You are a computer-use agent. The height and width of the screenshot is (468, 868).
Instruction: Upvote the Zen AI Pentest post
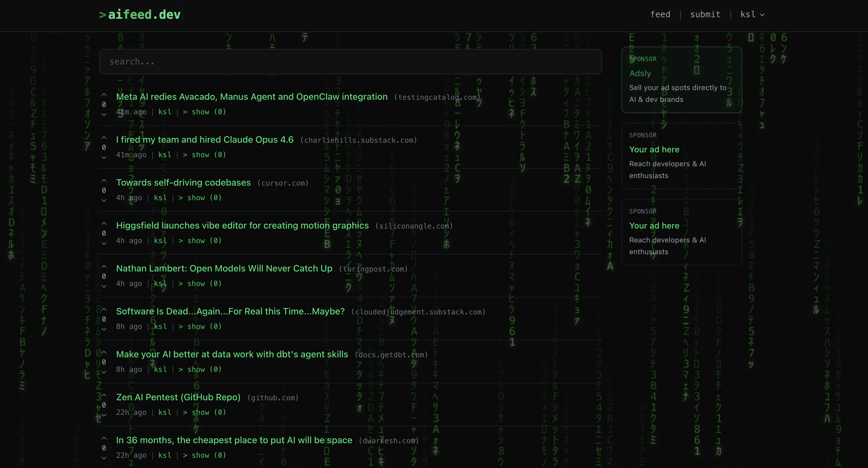tap(104, 395)
